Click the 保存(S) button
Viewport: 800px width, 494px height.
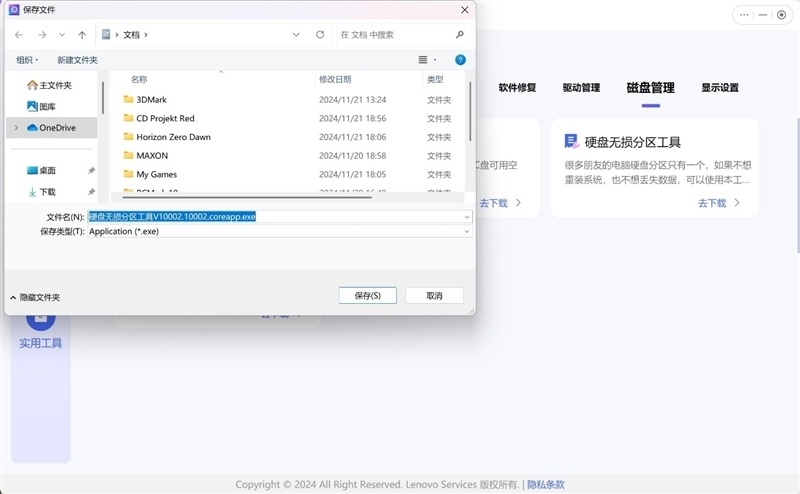(x=368, y=295)
